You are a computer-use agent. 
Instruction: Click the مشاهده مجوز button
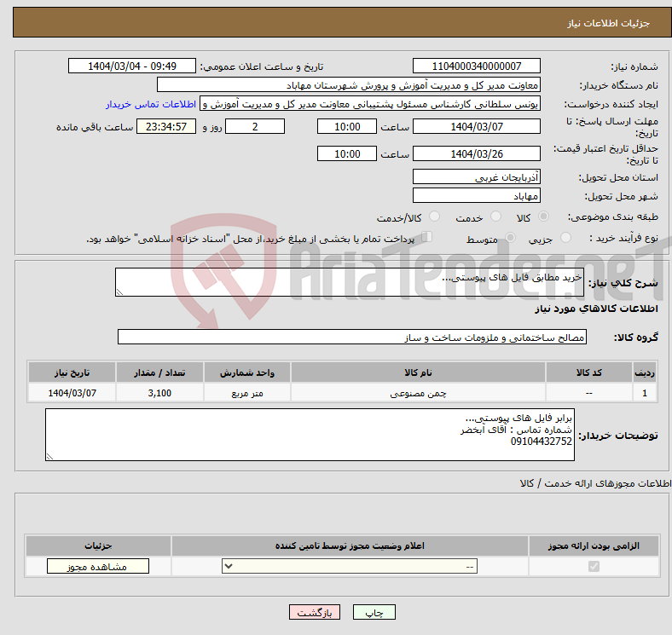(x=98, y=567)
